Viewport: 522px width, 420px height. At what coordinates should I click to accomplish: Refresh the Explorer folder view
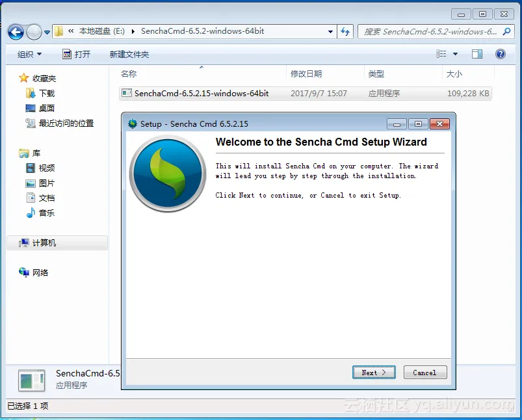pyautogui.click(x=345, y=32)
